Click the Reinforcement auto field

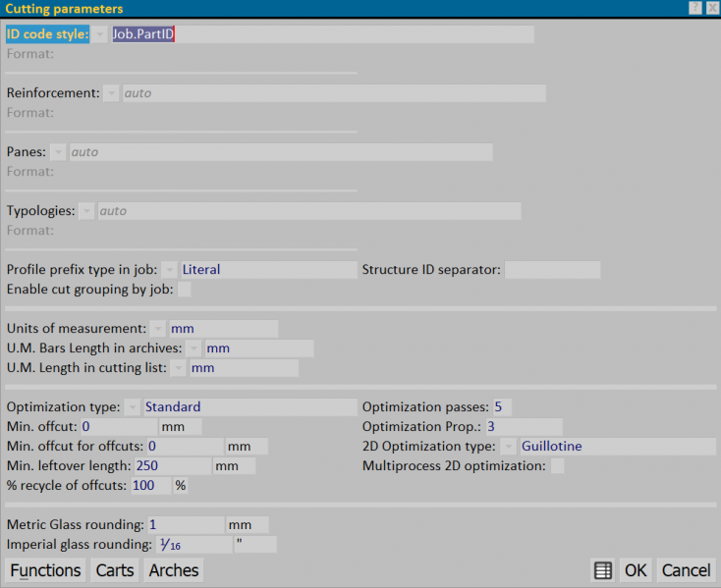pyautogui.click(x=334, y=93)
